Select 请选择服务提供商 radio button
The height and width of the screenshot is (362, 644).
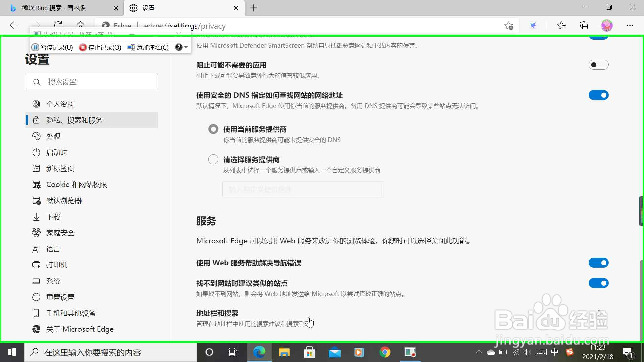pyautogui.click(x=213, y=159)
